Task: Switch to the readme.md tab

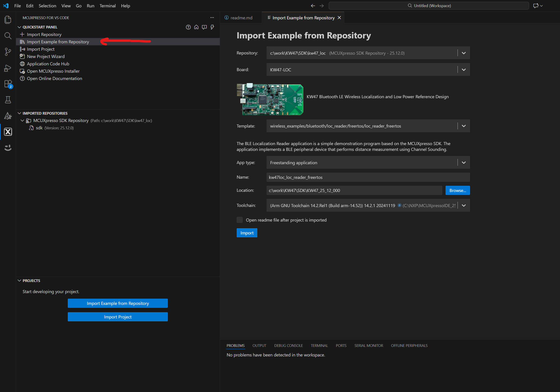Action: coord(241,18)
